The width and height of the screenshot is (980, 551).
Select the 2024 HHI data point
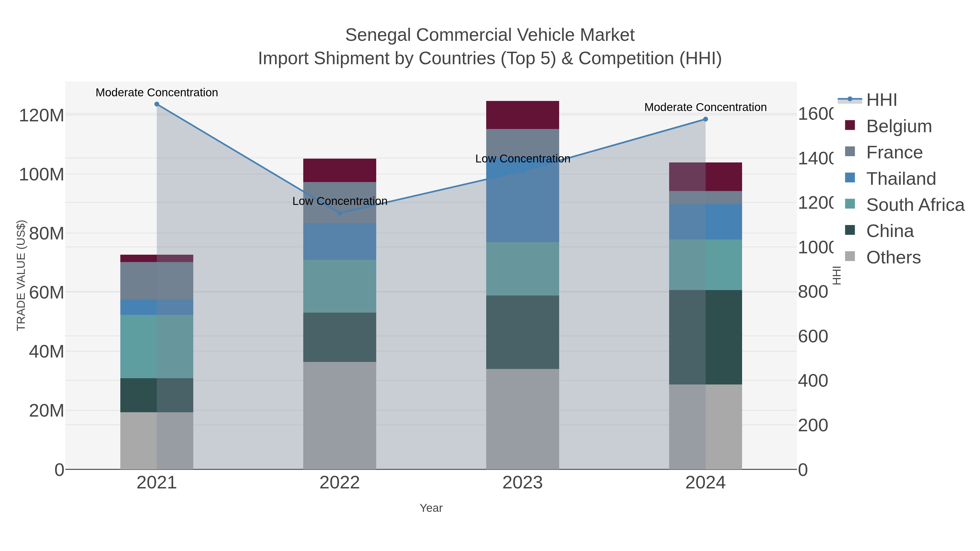pyautogui.click(x=705, y=119)
